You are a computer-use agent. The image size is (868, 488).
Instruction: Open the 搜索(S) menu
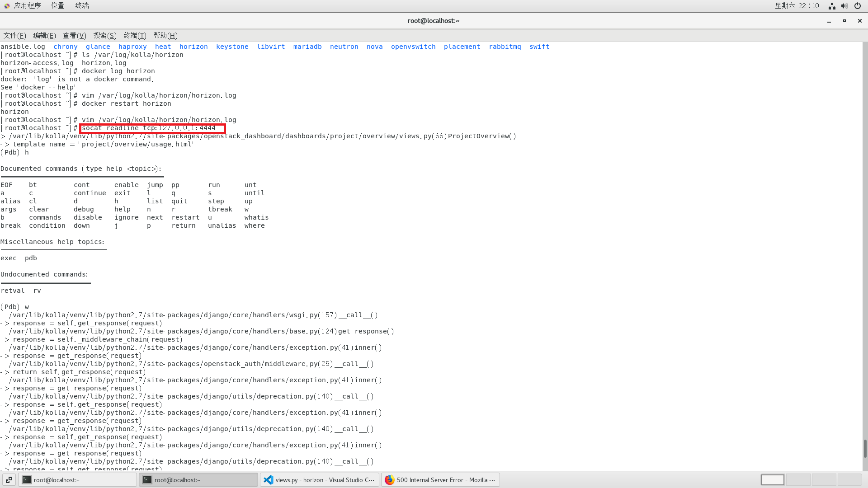pyautogui.click(x=104, y=35)
